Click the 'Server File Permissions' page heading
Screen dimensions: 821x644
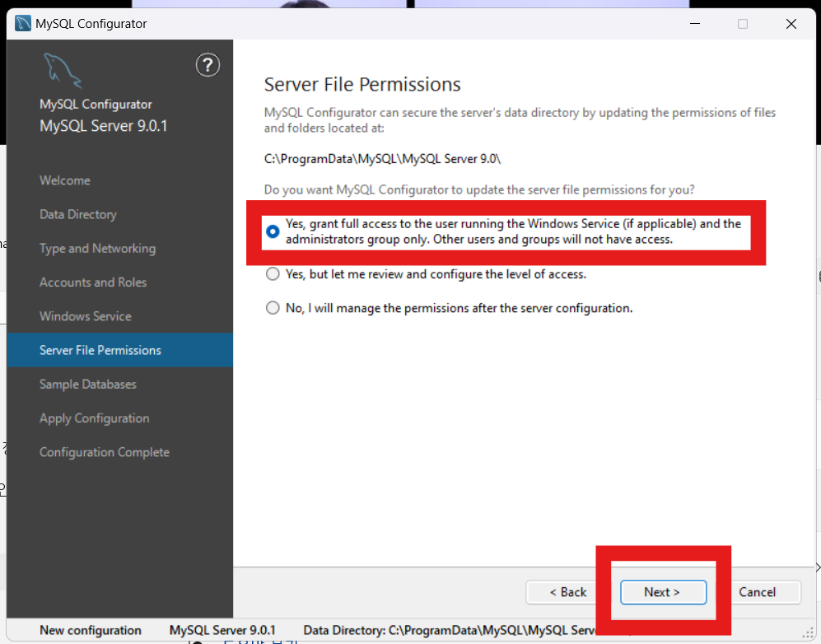pos(362,84)
